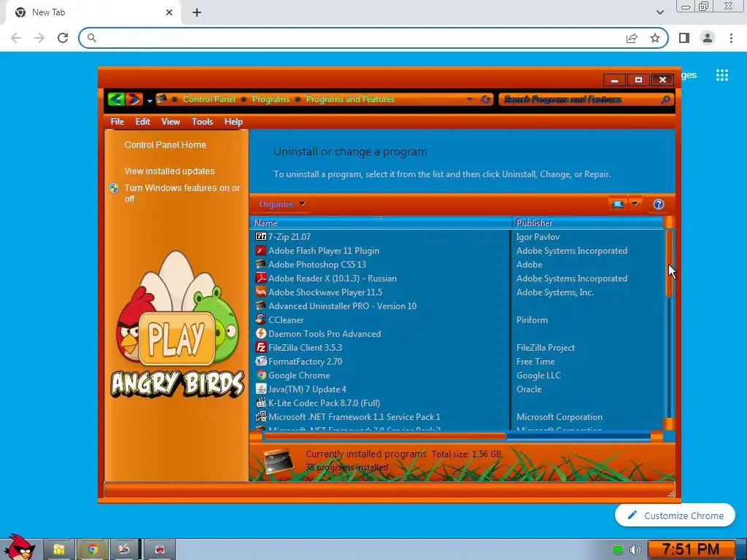
Task: Select the Igor Pavlov publisher cell
Action: coord(538,237)
